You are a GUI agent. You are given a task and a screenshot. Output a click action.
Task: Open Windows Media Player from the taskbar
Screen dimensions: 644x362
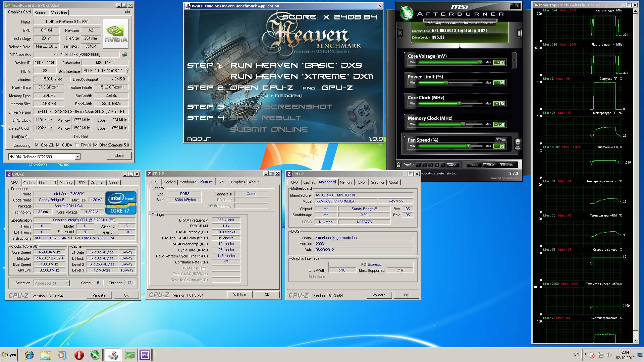[x=62, y=355]
